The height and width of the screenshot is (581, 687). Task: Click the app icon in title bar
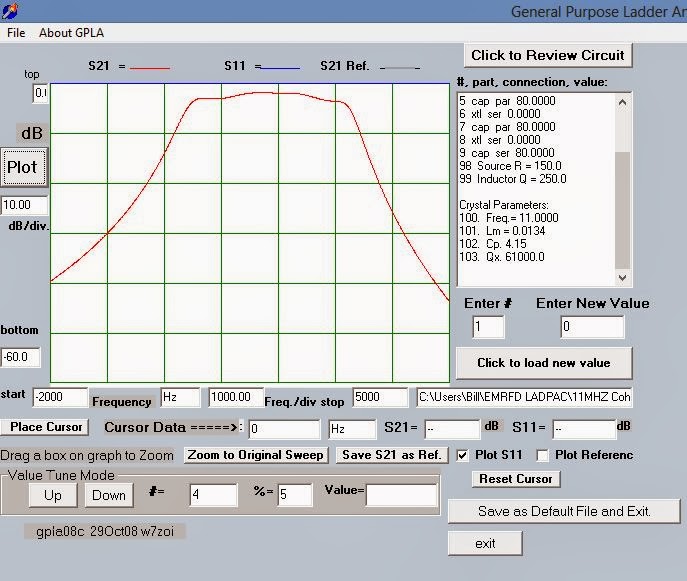13,12
